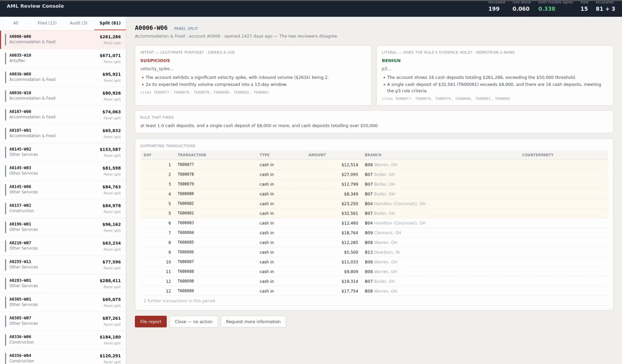The height and width of the screenshot is (364, 622).
Task: Click transaction T600087 in the table
Action: click(x=374, y=262)
